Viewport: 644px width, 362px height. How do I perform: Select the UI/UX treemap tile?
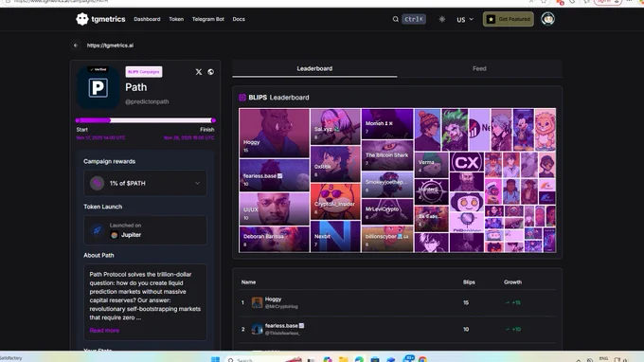[x=275, y=208]
